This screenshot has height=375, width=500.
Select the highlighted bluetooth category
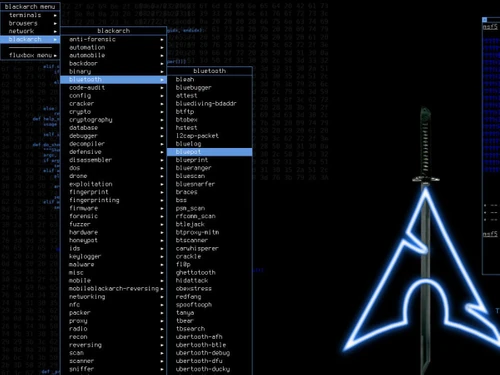[113, 79]
